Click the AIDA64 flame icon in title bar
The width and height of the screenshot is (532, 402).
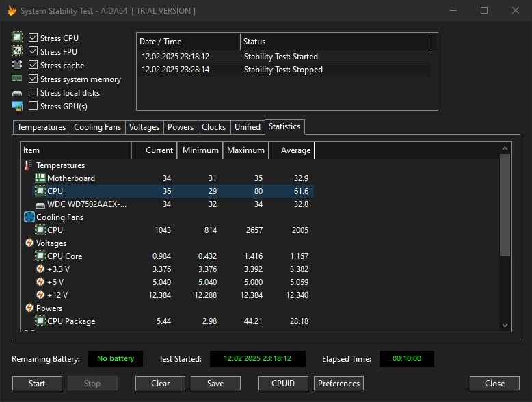(12, 11)
